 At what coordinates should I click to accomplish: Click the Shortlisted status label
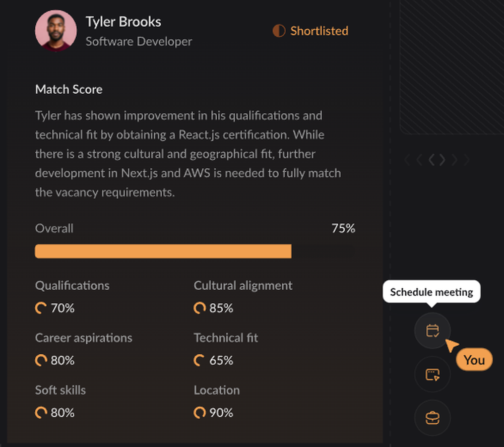319,31
